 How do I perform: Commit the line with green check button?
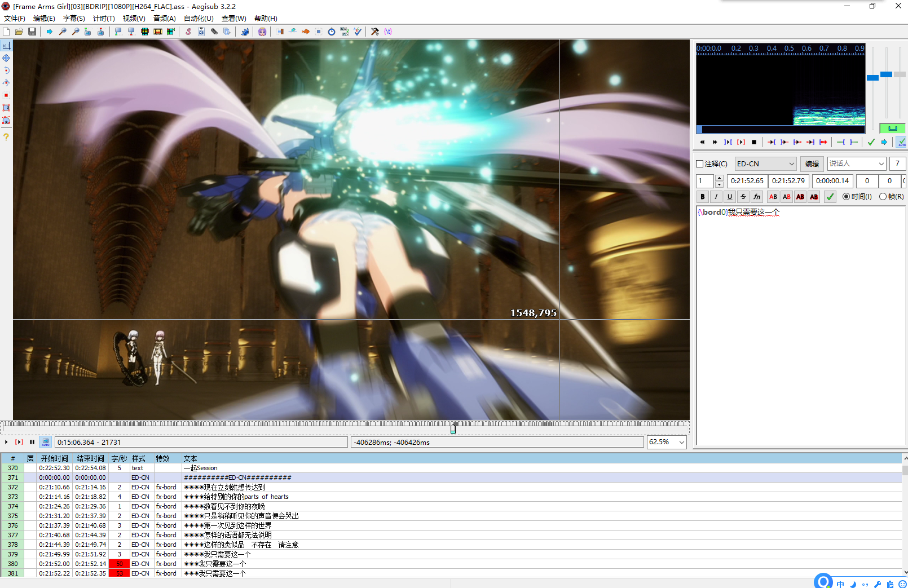click(x=830, y=197)
